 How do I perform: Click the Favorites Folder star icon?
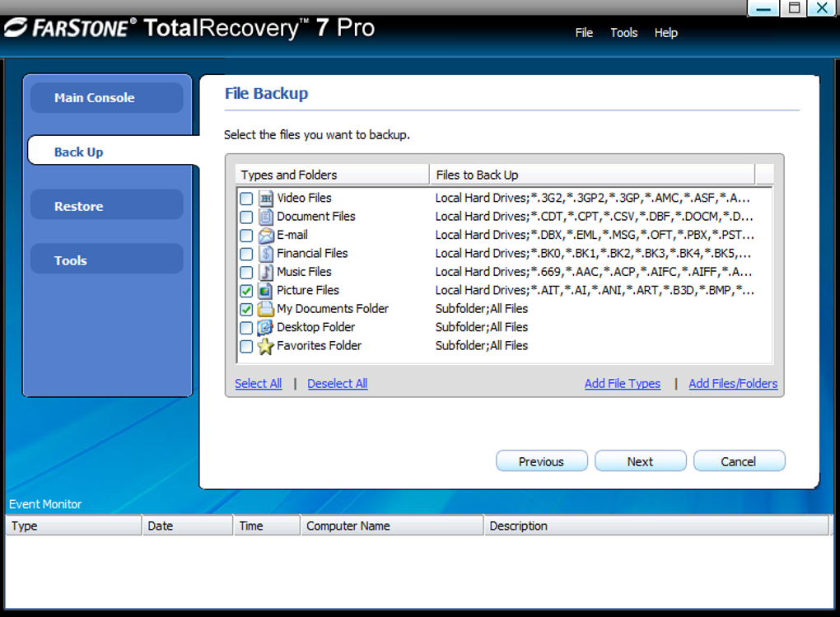coord(266,346)
